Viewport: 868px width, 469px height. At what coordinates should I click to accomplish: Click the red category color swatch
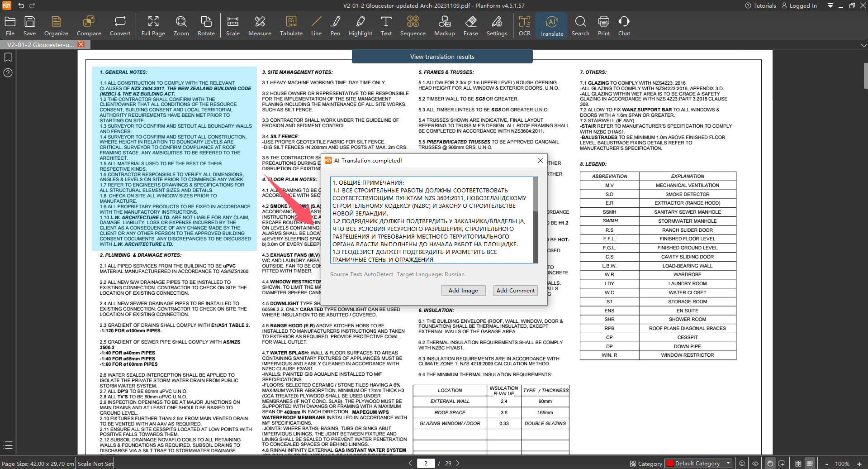click(670, 464)
